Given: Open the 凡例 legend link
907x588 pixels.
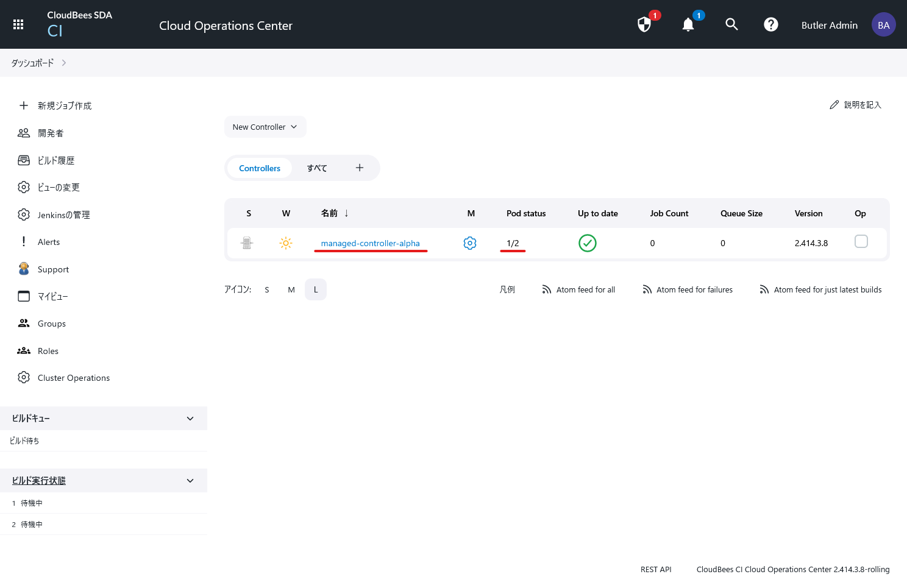Looking at the screenshot, I should [507, 290].
